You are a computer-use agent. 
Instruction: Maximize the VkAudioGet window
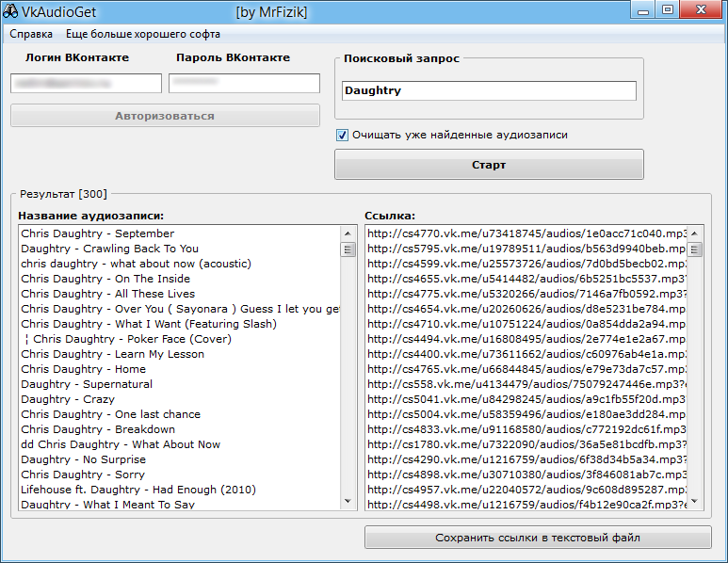[x=667, y=9]
